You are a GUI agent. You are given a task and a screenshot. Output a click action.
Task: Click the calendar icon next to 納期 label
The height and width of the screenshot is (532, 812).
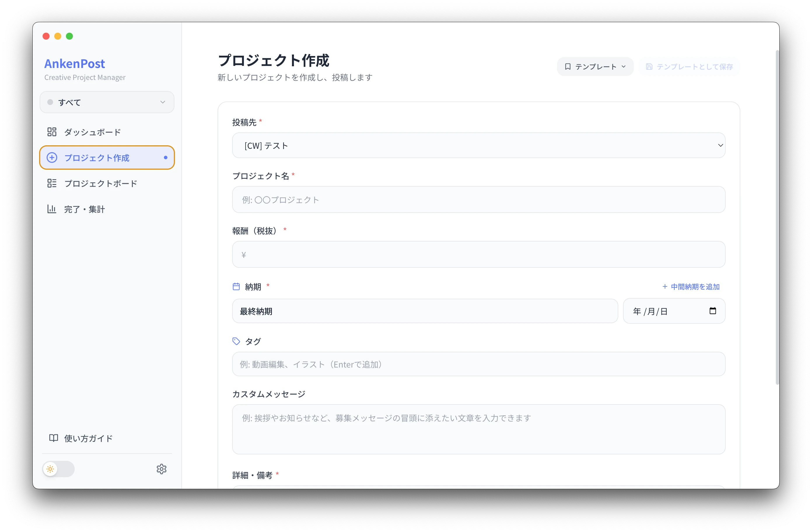tap(236, 286)
